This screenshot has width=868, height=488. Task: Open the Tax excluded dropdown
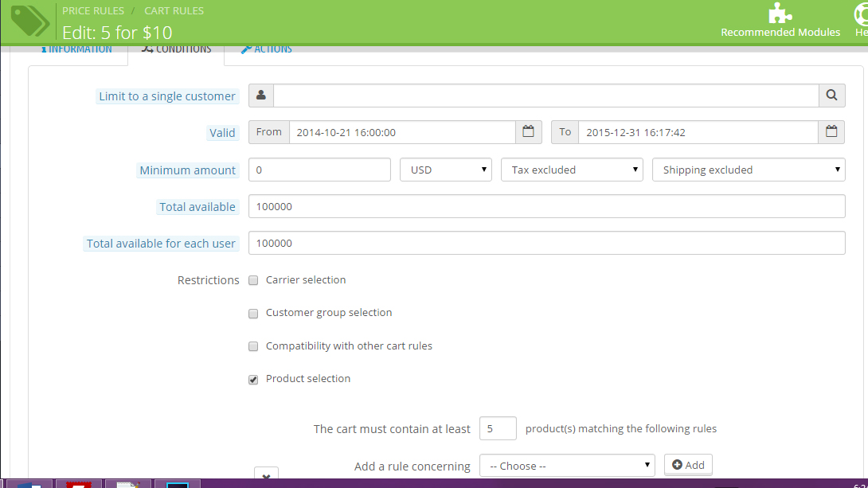coord(572,170)
